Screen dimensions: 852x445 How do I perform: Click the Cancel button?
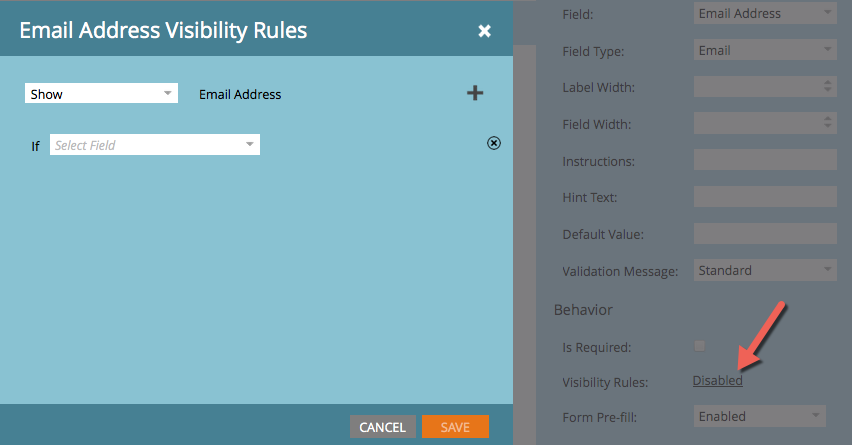point(382,427)
